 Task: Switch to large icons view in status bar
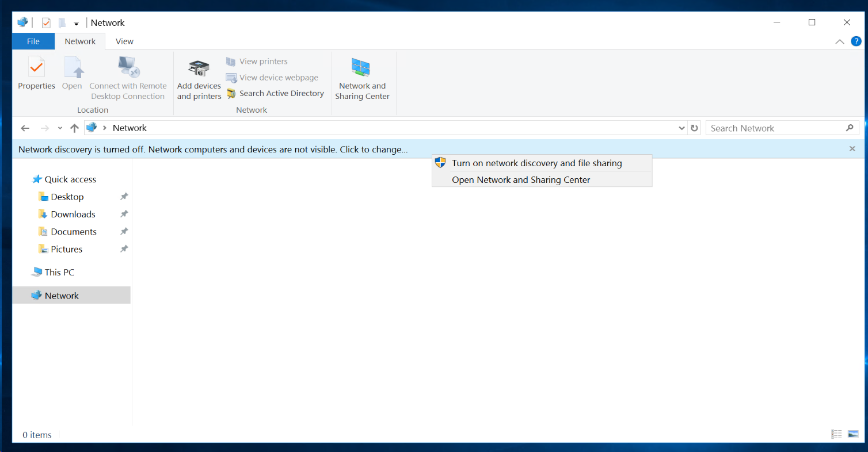853,434
